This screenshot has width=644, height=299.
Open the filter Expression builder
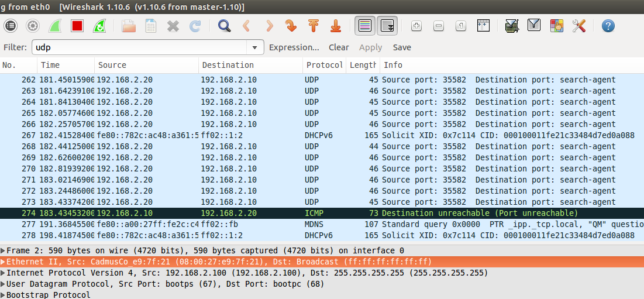click(294, 47)
